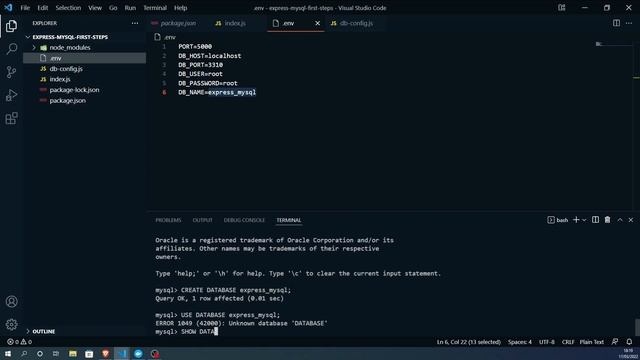
Task: Open Explorer's more actions ellipsis
Action: point(135,23)
